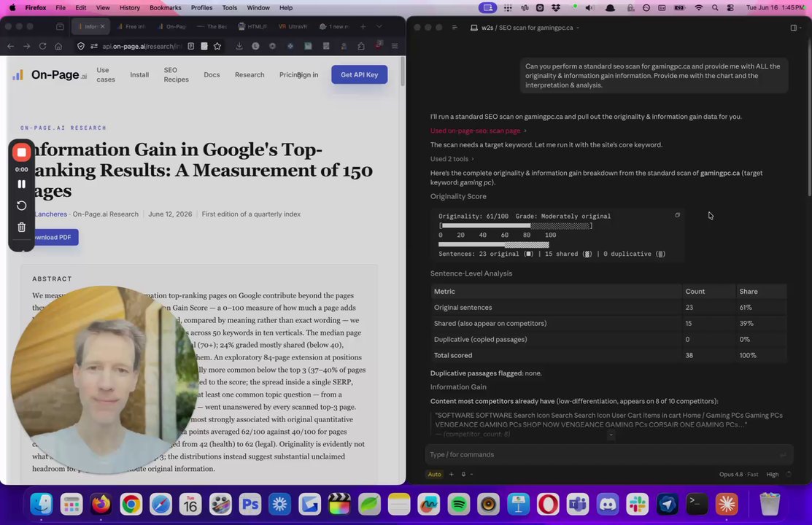Screen dimensions: 812x525
Task: Open the Profiles menu
Action: point(201,8)
